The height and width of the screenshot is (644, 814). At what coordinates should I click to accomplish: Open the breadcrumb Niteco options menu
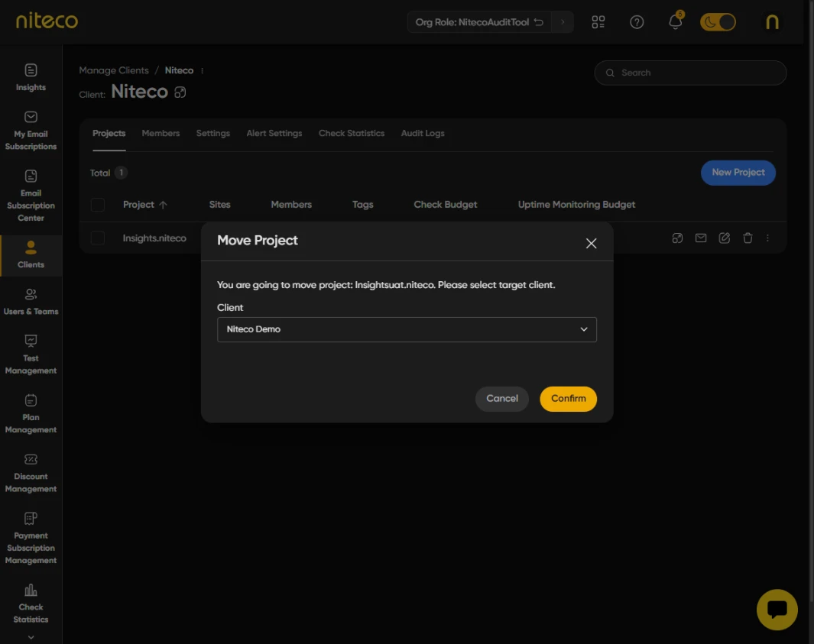(x=202, y=70)
